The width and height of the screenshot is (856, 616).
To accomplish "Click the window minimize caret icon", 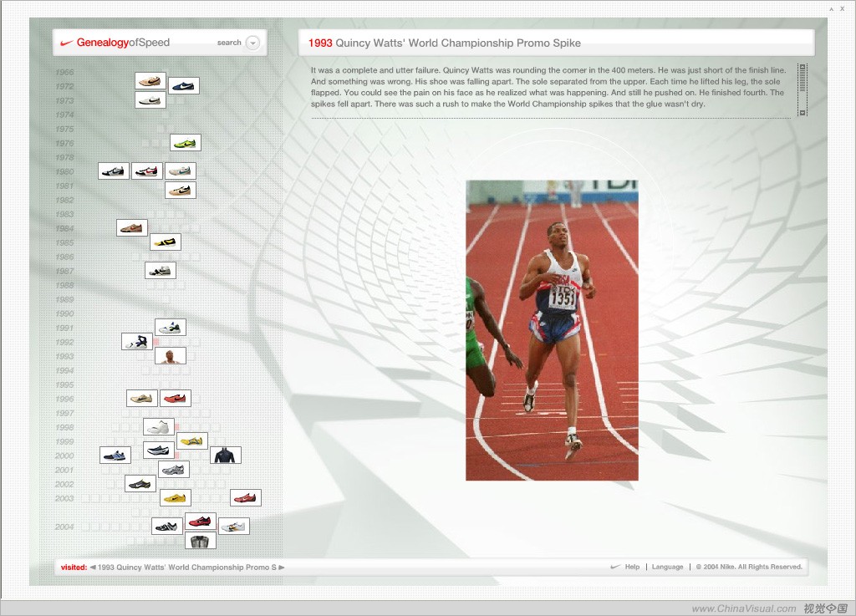I will click(832, 8).
